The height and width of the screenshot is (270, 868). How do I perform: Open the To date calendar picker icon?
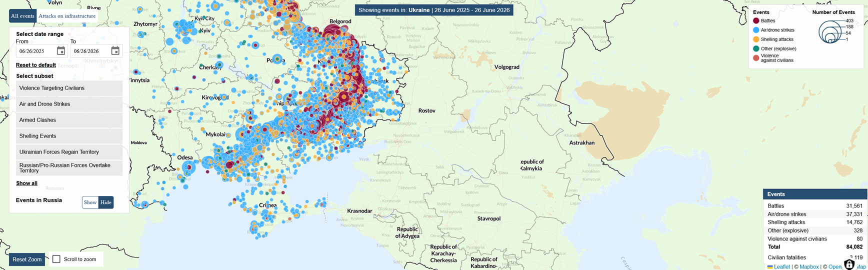point(115,51)
